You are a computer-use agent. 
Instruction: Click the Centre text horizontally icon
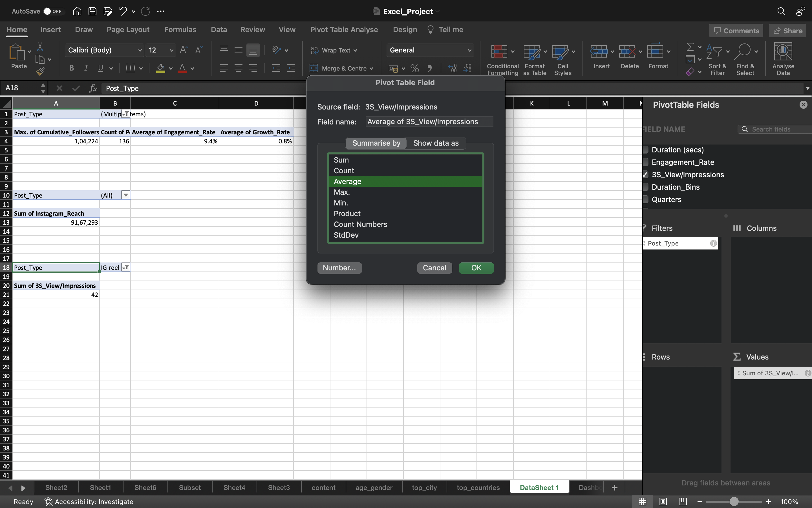click(x=239, y=68)
